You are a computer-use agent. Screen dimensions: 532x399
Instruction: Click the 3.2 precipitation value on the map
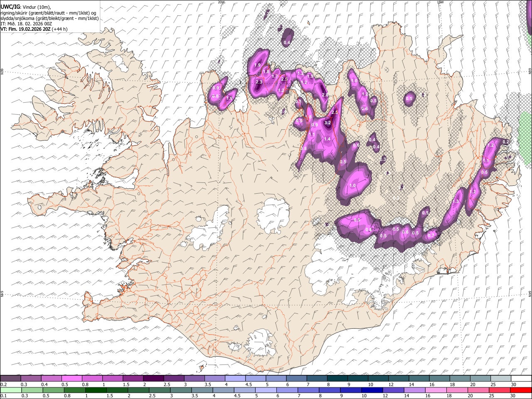[x=327, y=123]
